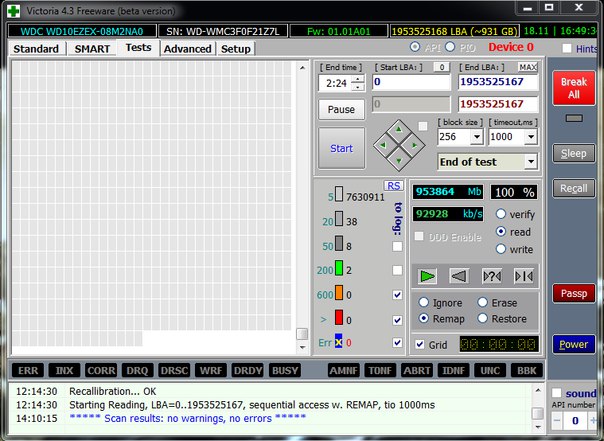Viewport: 604px width, 441px height.
Task: Click the Passp button
Action: [x=574, y=293]
